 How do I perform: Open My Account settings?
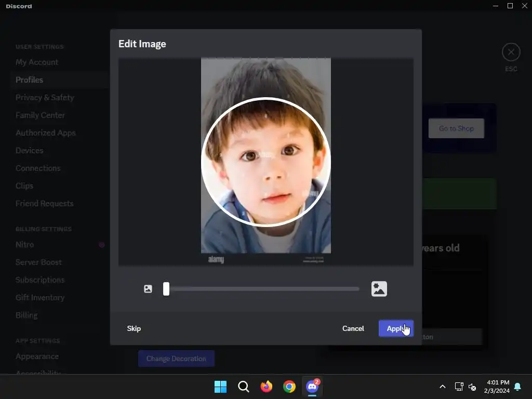(x=37, y=62)
